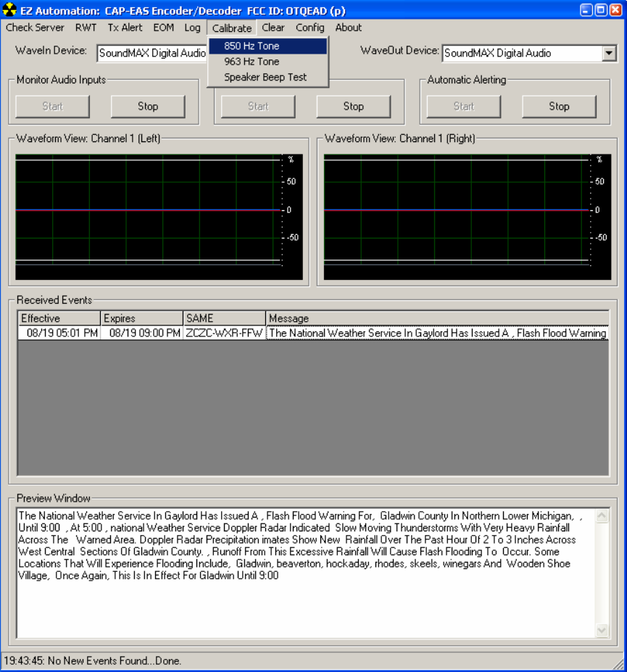
Task: Open the Check Server menu
Action: pos(35,28)
